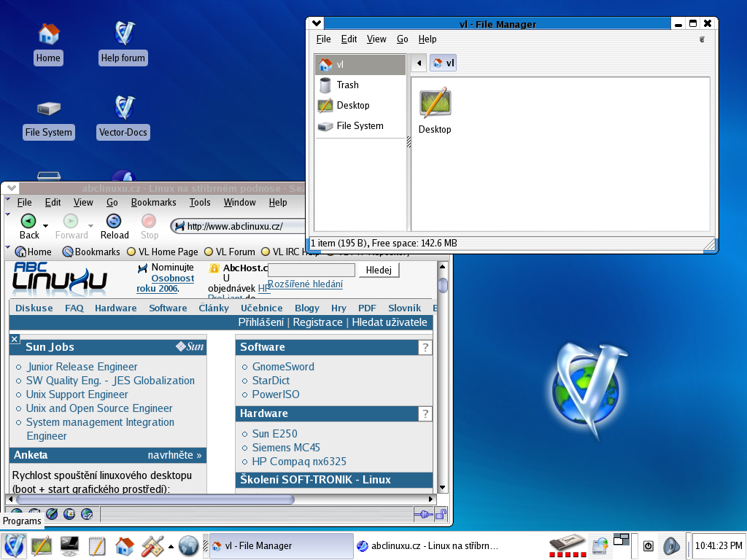Viewport: 747px width, 560px height.
Task: Open the volume speaker tray icon
Action: coord(672,545)
